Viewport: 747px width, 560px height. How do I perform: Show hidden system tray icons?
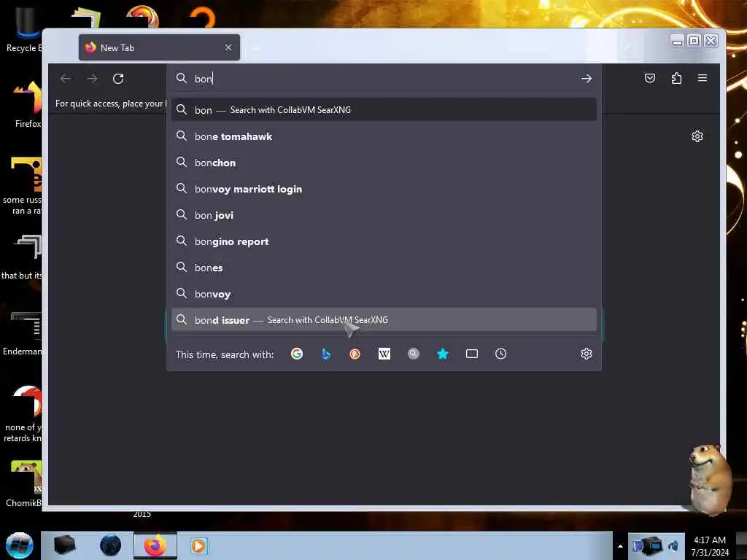click(x=620, y=546)
